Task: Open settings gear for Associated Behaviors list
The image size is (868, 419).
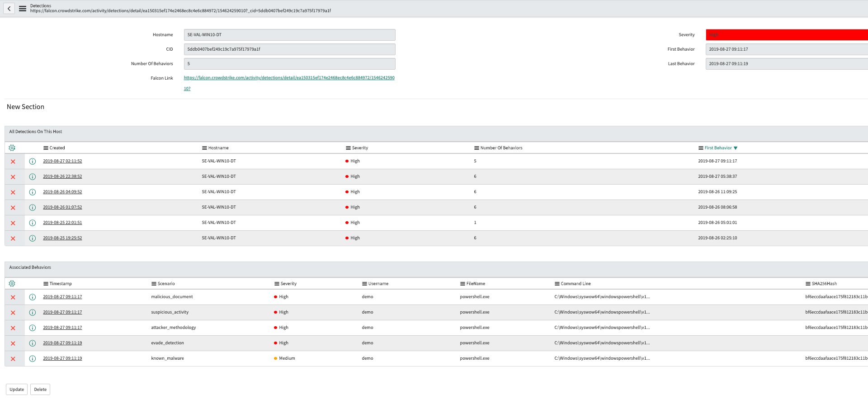Action: point(12,284)
